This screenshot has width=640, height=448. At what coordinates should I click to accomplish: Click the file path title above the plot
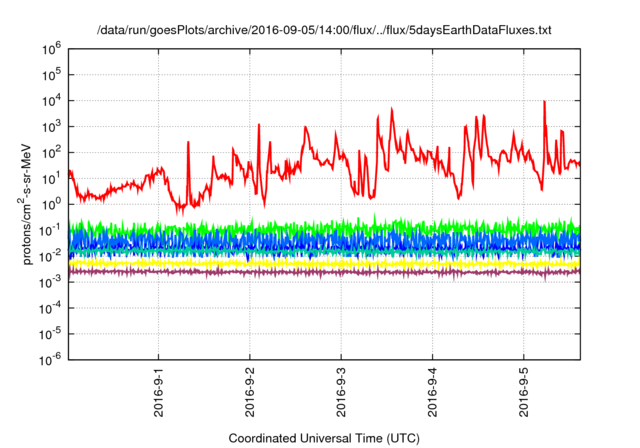(324, 30)
